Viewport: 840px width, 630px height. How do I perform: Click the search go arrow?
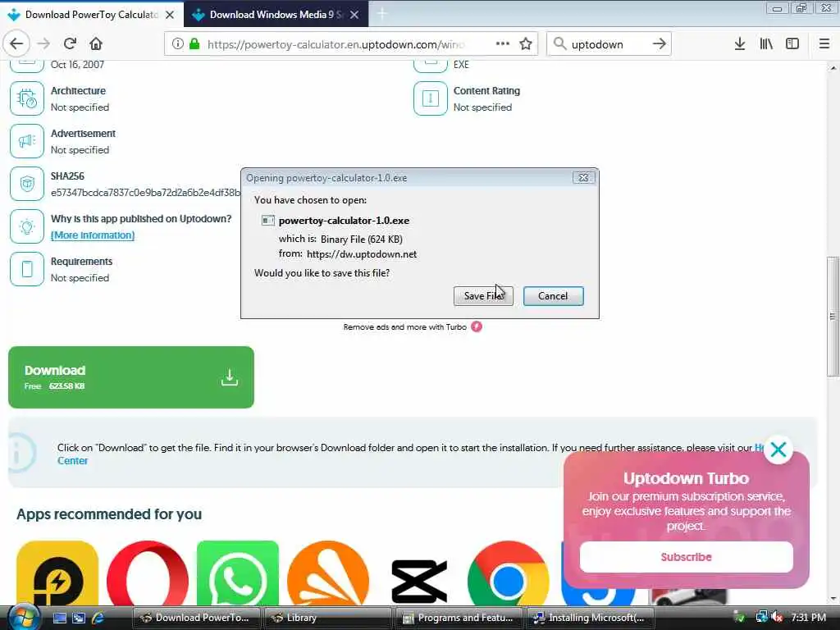coord(660,44)
